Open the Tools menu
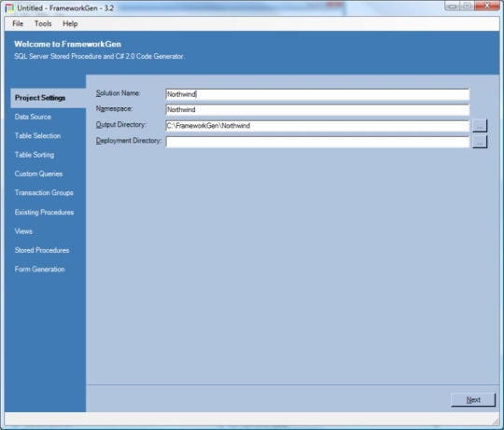The image size is (504, 430). click(43, 23)
